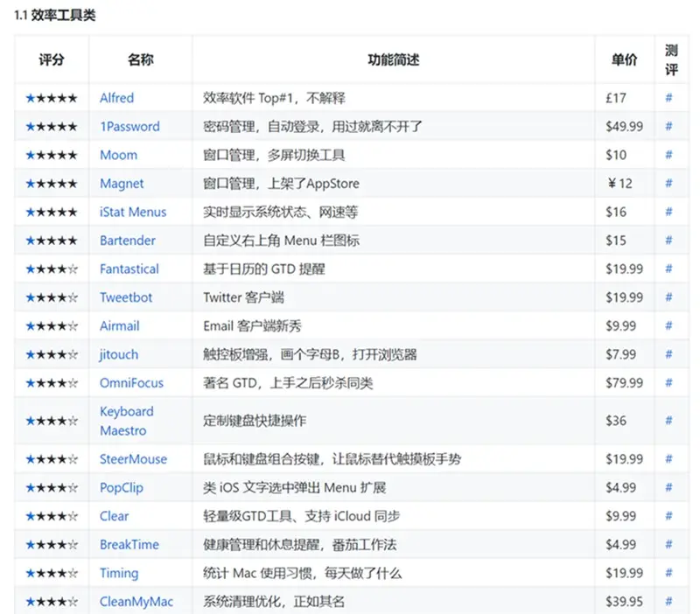Click the 'Email 客户端新秀' description
700x614 pixels.
point(252,326)
